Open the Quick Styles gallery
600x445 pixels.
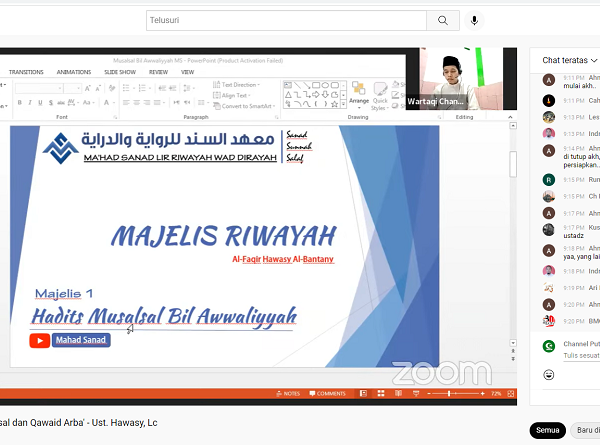(380, 96)
